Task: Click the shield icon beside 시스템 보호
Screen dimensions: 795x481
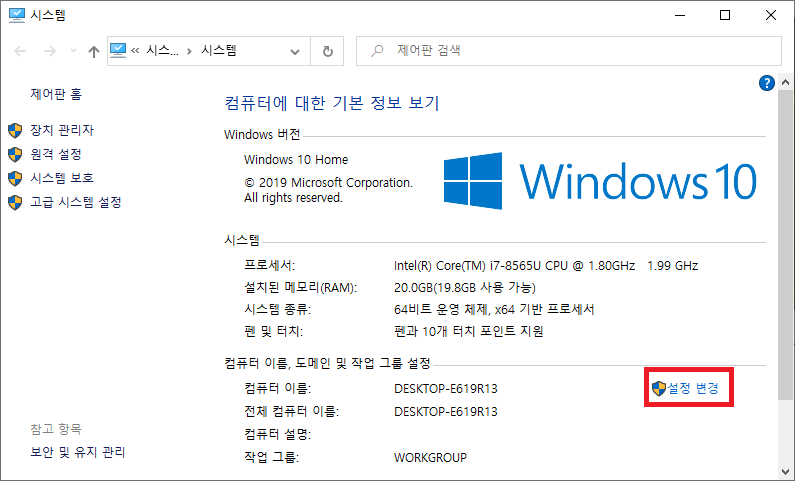Action: tap(15, 178)
